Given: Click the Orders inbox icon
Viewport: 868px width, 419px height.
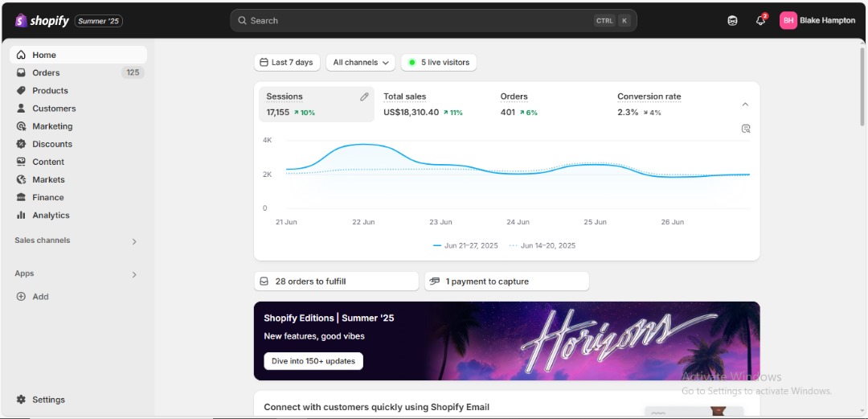Looking at the screenshot, I should pos(21,72).
